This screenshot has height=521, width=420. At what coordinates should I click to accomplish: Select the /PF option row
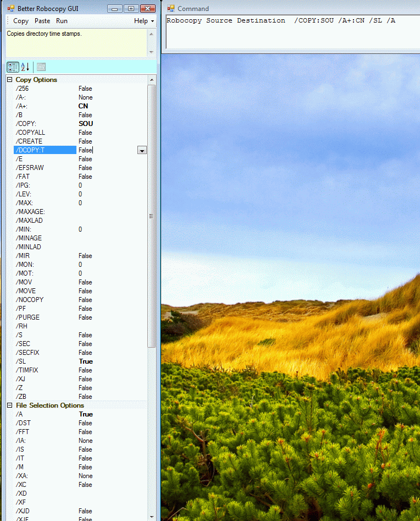pyautogui.click(x=81, y=309)
